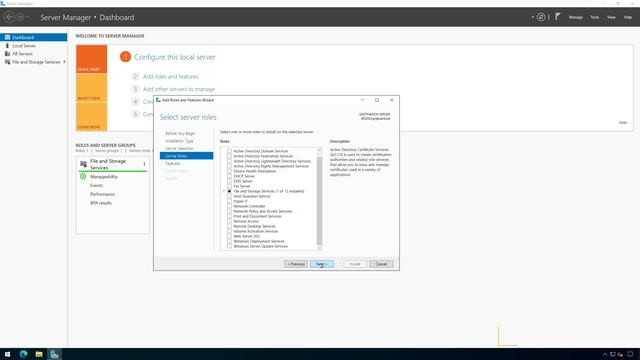
Task: Click the Local Server icon in the sidebar
Action: (7, 46)
